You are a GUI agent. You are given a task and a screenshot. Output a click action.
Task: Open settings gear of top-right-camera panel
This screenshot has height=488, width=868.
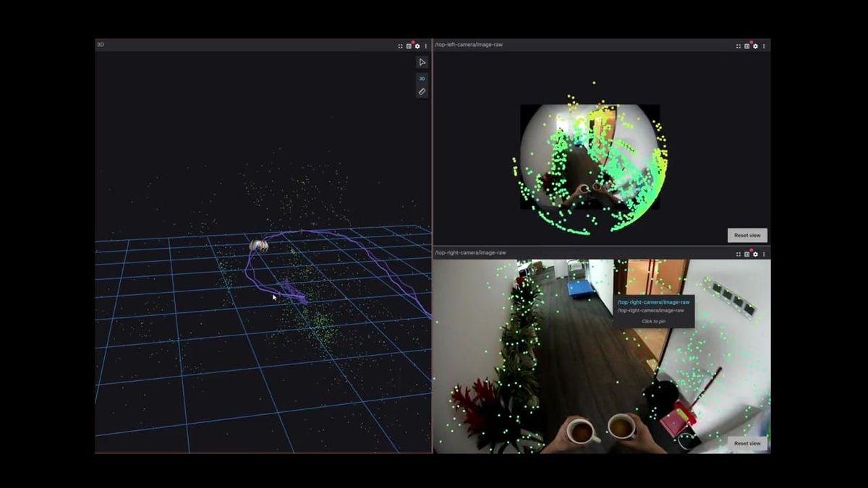(756, 254)
